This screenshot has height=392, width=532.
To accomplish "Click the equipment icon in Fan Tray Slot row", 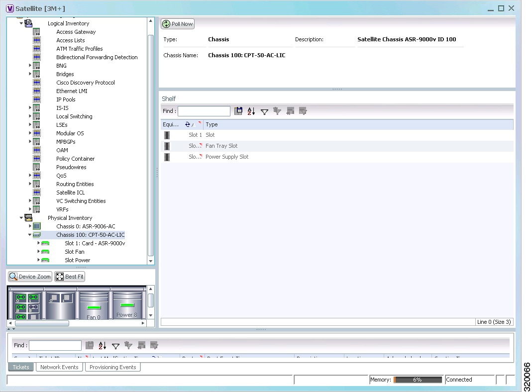I will [x=167, y=146].
